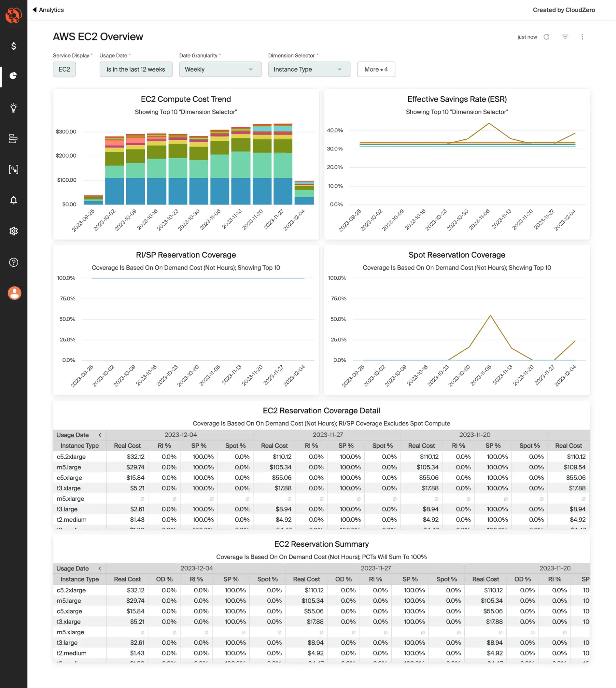Open the user profile avatar icon
The width and height of the screenshot is (616, 688).
coord(14,293)
